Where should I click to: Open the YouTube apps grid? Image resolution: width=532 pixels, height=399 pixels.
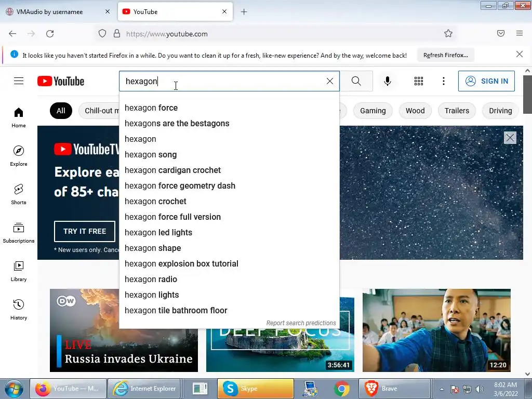[x=419, y=81]
